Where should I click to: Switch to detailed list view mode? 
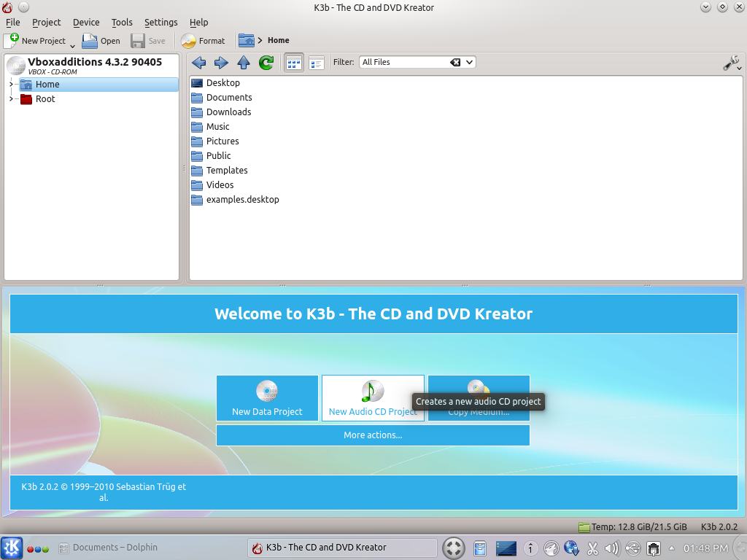coord(317,63)
